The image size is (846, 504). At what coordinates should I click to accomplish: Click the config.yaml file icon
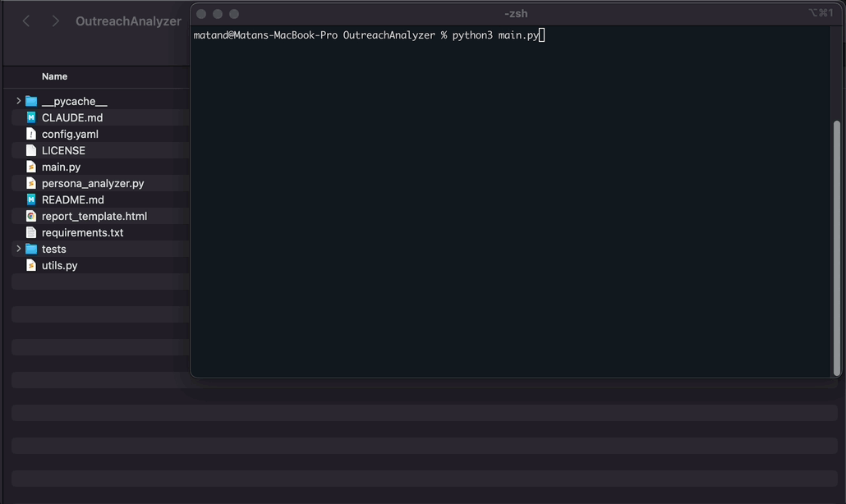[x=31, y=134]
